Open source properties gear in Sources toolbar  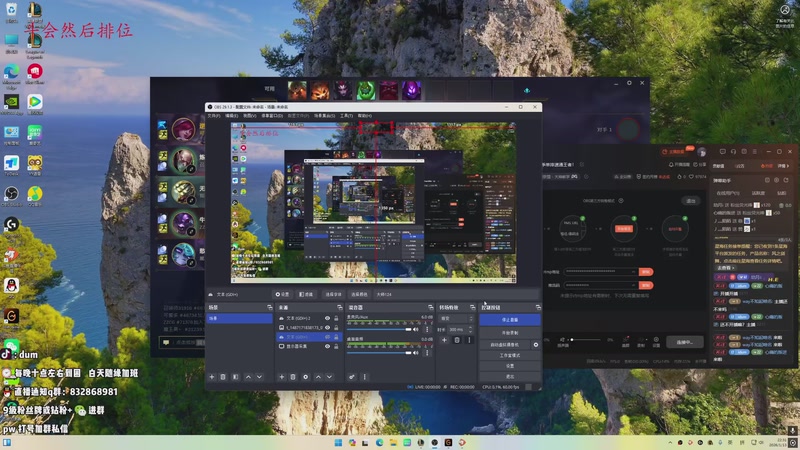(x=306, y=377)
